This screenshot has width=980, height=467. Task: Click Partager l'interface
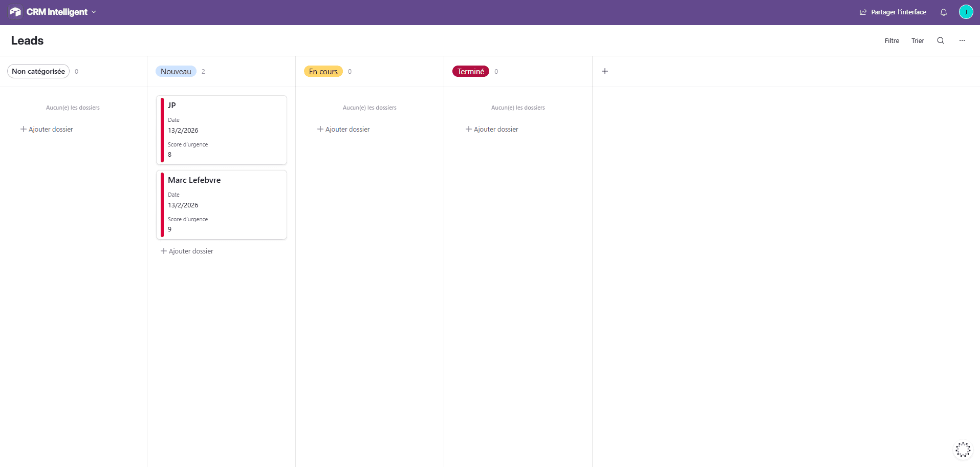898,12
